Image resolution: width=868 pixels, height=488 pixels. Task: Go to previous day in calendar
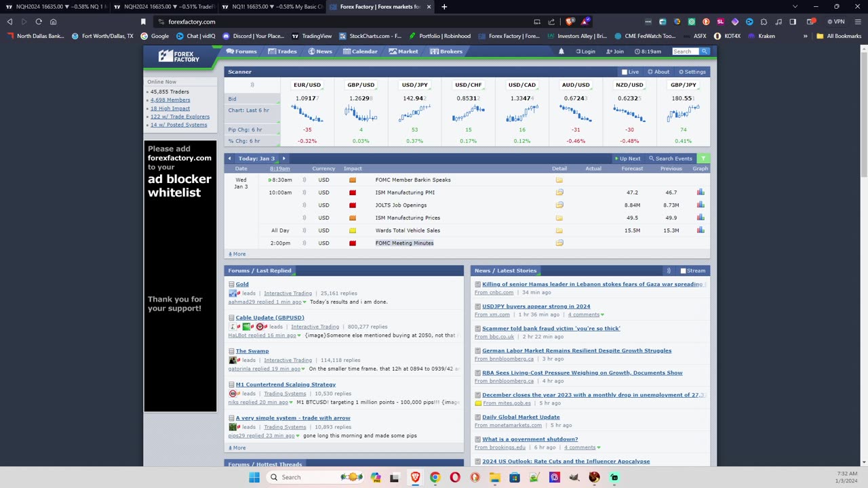[229, 159]
